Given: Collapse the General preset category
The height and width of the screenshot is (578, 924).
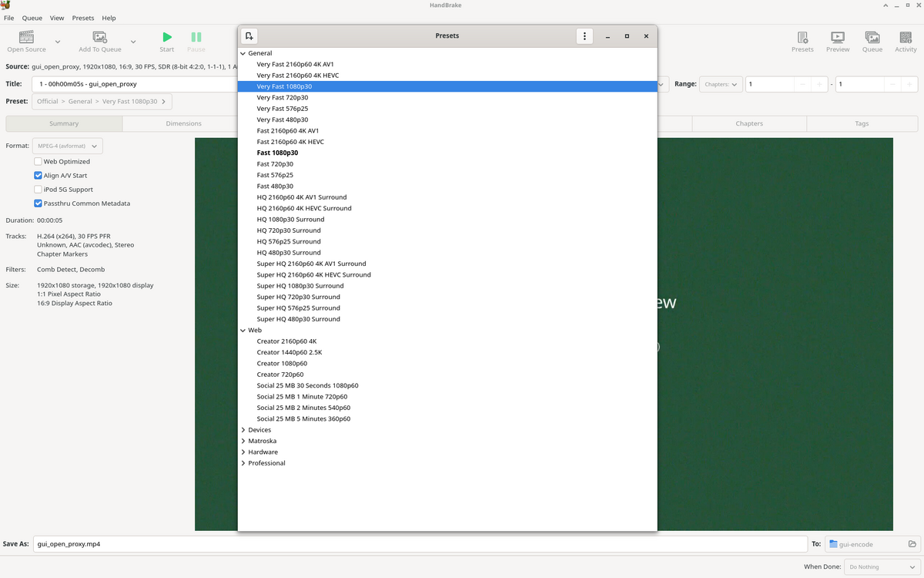Looking at the screenshot, I should click(x=243, y=53).
